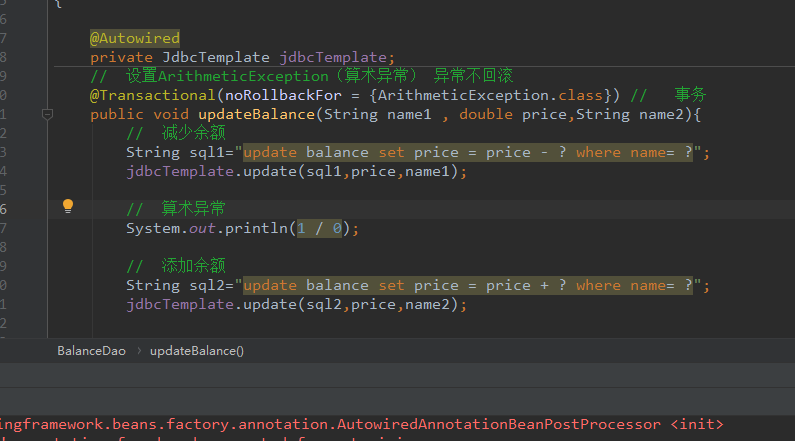Click the noRollbackFor attribute
795x441 pixels.
pos(283,95)
